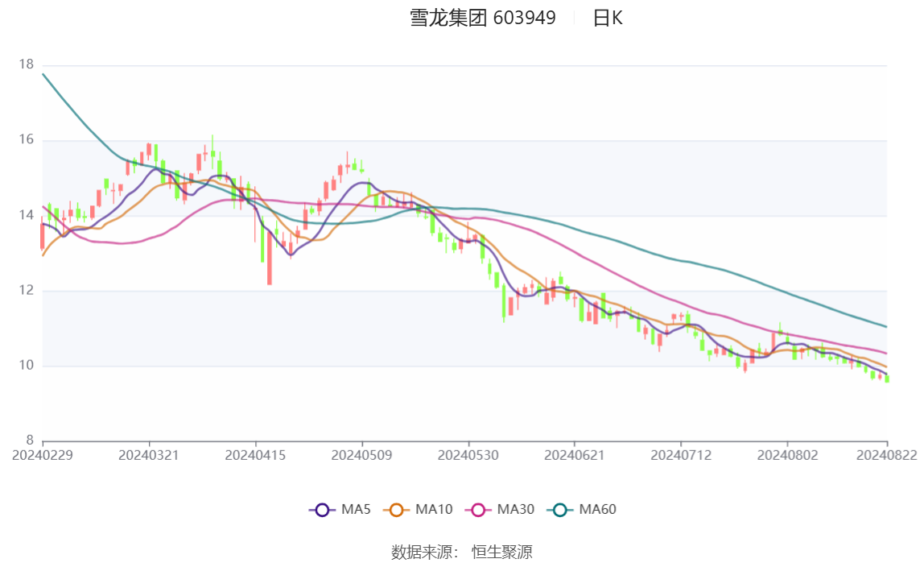Toggle the MA10 legend series
Image resolution: width=924 pixels, height=563 pixels.
[418, 509]
